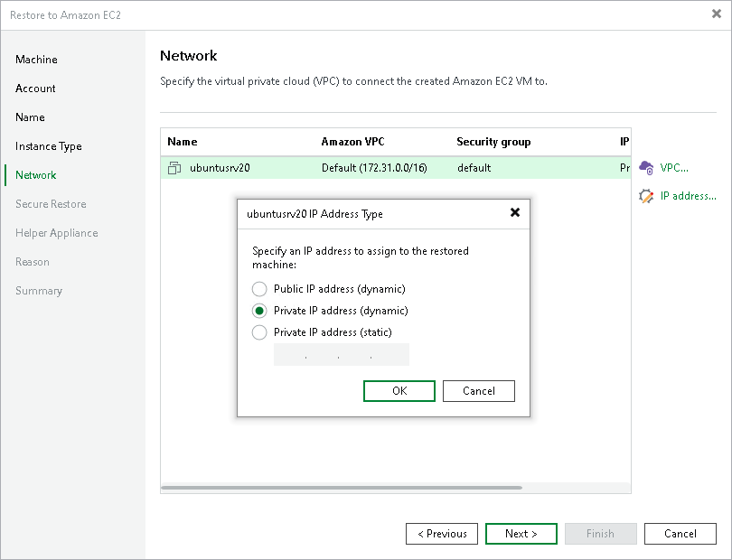Click the Name column header

pyautogui.click(x=183, y=142)
